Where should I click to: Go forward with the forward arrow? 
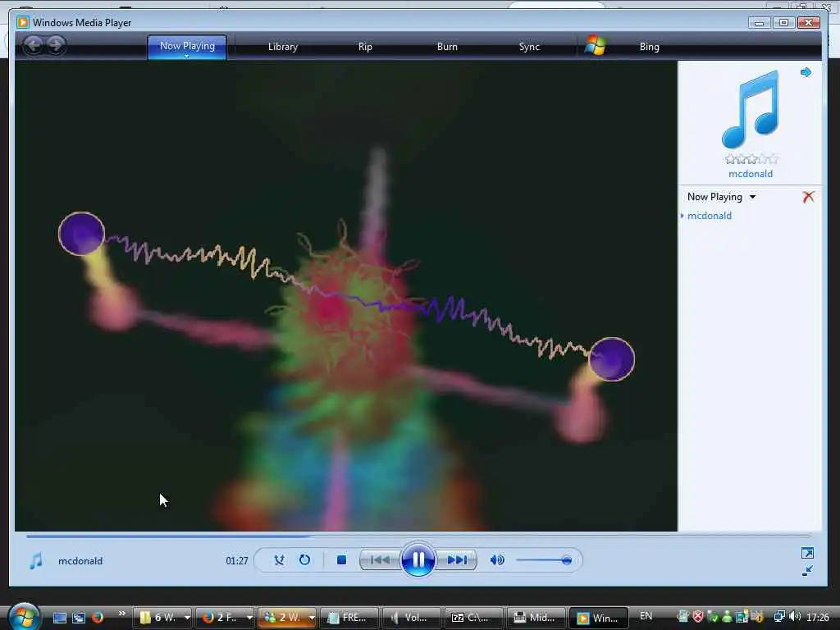(56, 45)
